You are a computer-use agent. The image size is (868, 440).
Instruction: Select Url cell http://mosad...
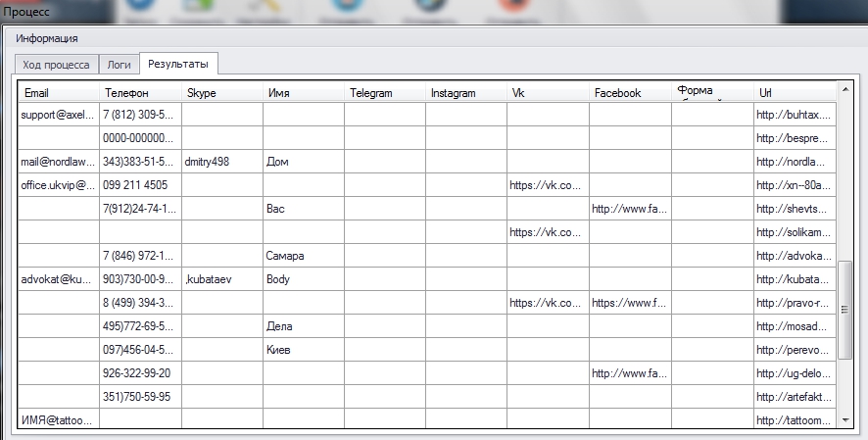[795, 326]
